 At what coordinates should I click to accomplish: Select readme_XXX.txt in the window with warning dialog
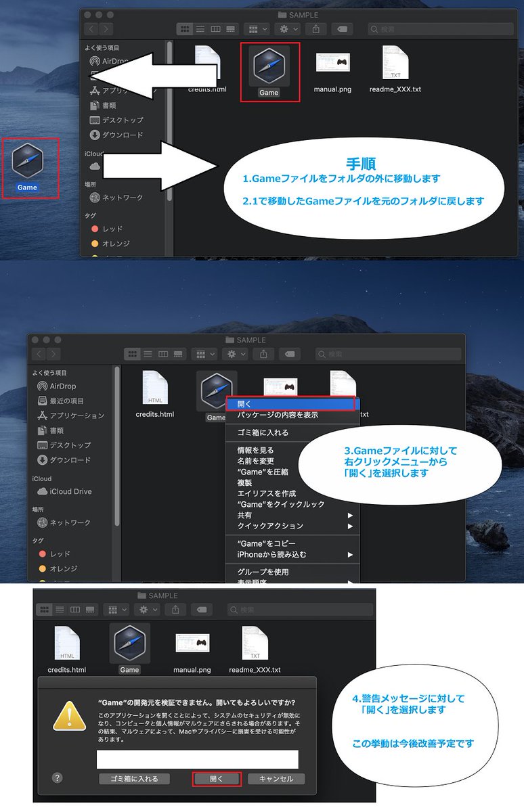tap(255, 644)
